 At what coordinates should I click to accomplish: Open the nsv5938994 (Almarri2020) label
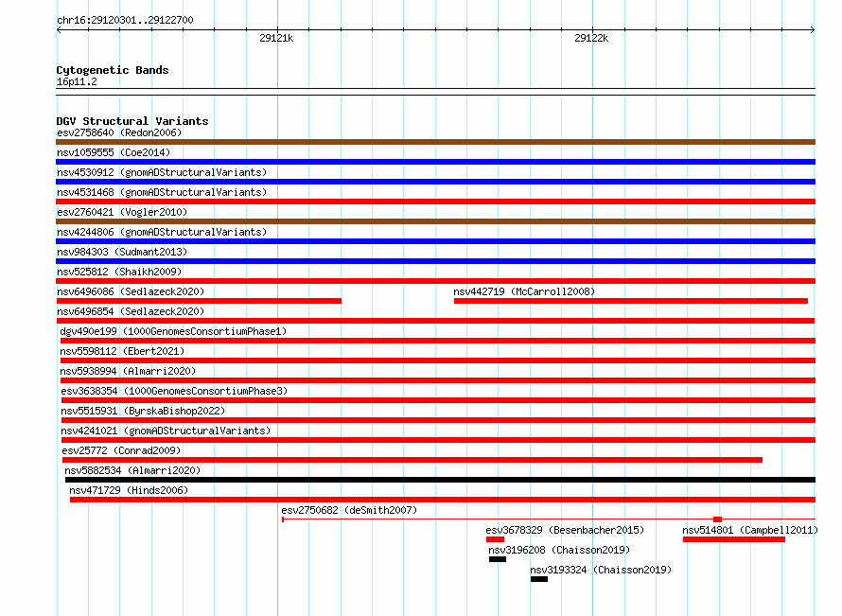coord(128,371)
